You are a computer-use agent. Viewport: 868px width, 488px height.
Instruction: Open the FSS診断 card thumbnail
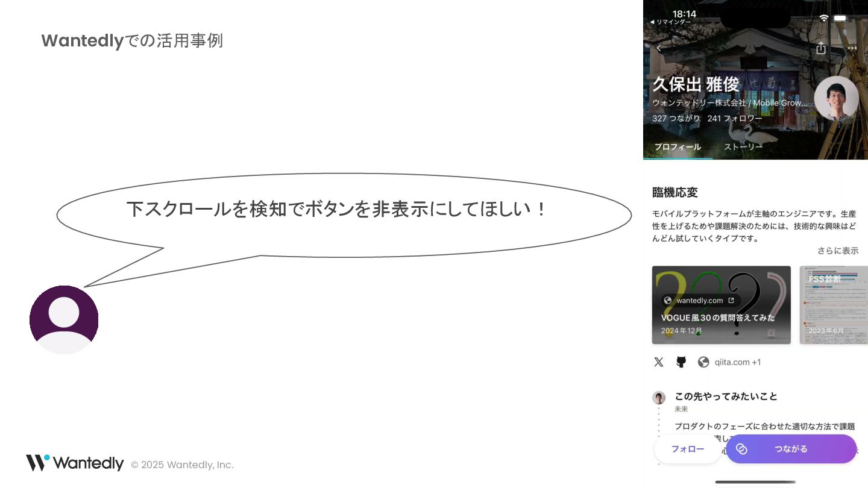click(834, 305)
